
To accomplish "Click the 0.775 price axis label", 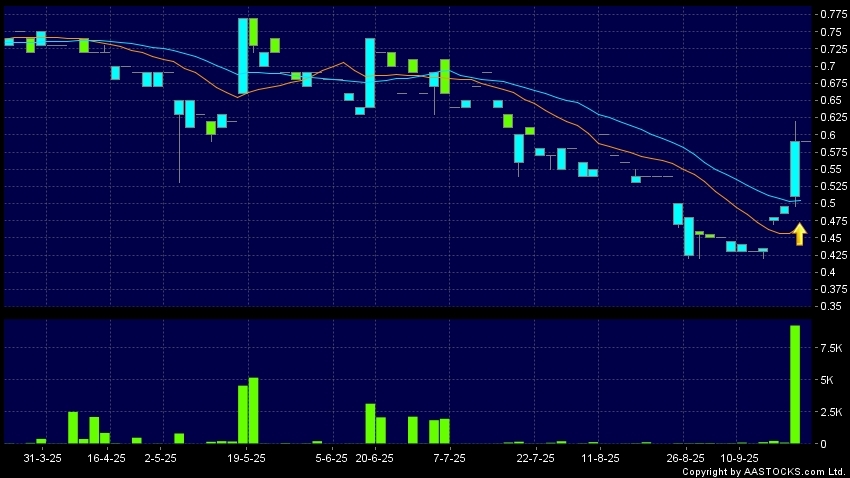I will [x=834, y=15].
